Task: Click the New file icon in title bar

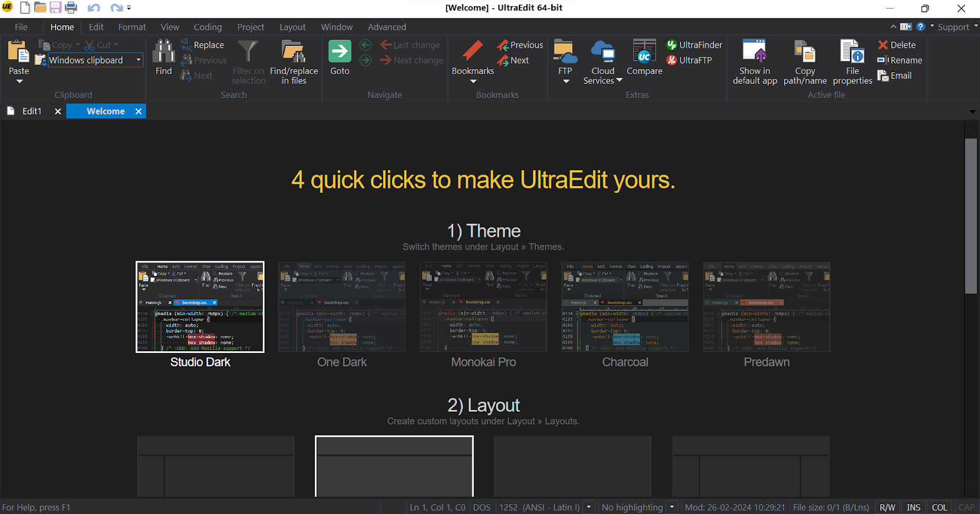Action: click(x=25, y=8)
